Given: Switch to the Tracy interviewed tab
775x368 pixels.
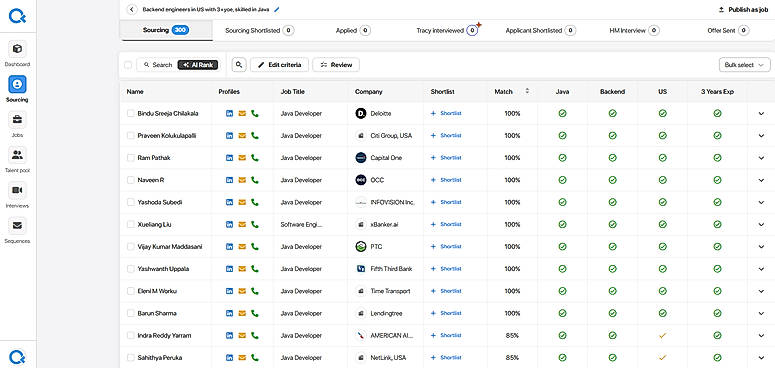Looking at the screenshot, I should [447, 31].
